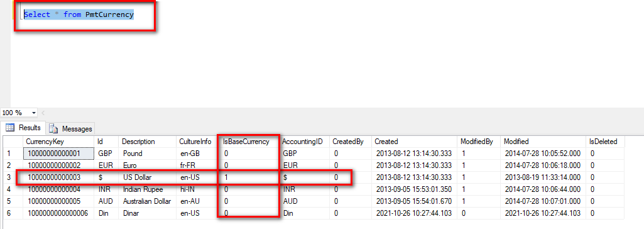644x229 pixels.
Task: Click the Messages tab icon
Action: [54, 129]
